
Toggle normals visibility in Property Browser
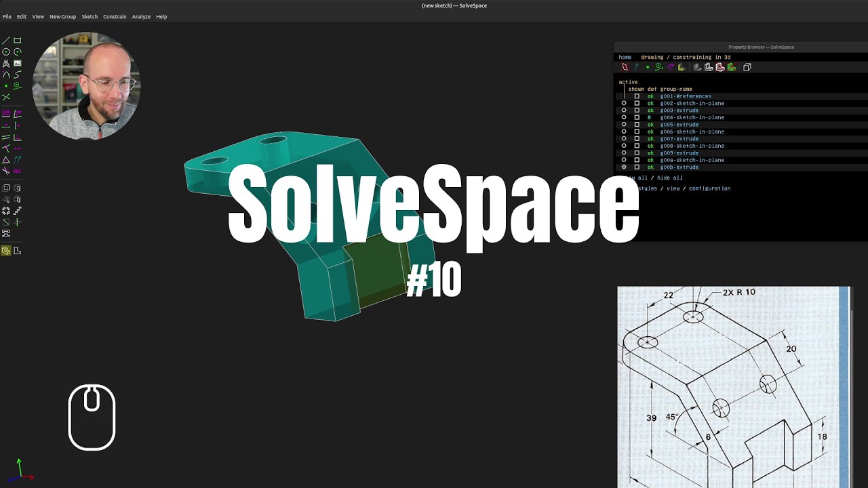pos(637,67)
